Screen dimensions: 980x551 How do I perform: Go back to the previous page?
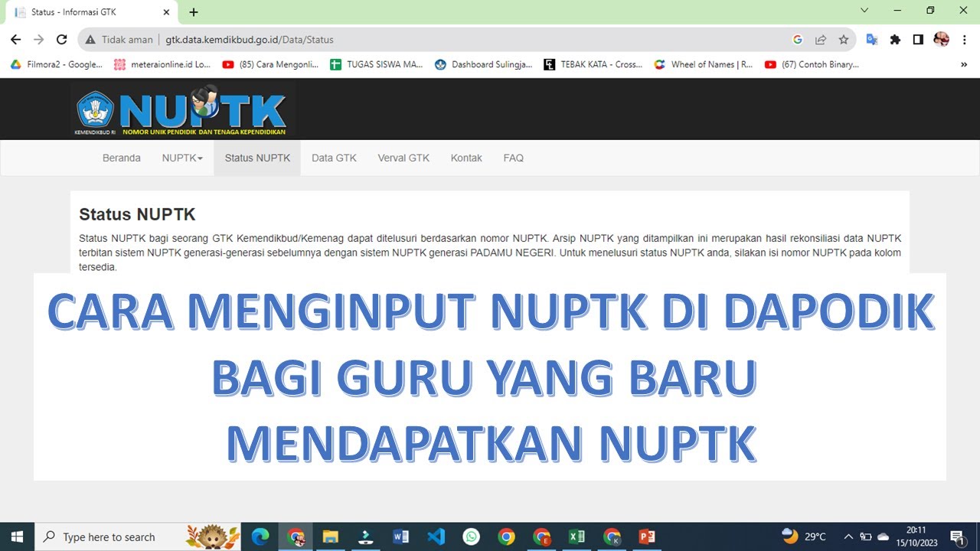[15, 40]
